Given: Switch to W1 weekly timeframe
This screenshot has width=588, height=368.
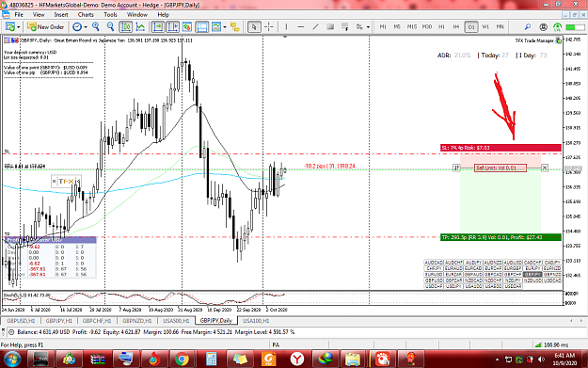Looking at the screenshot, I should click(x=485, y=27).
